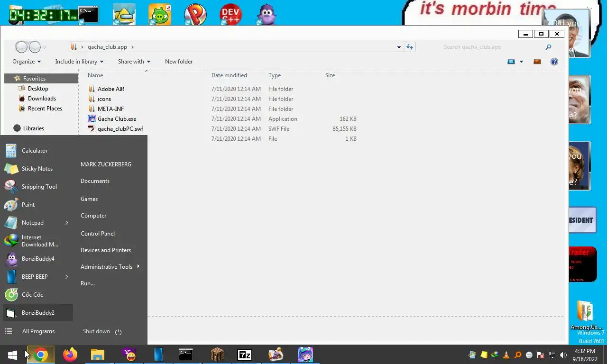Click the Search gacha_club.app field
Viewport: 607px width, 364px height.
pos(493,47)
